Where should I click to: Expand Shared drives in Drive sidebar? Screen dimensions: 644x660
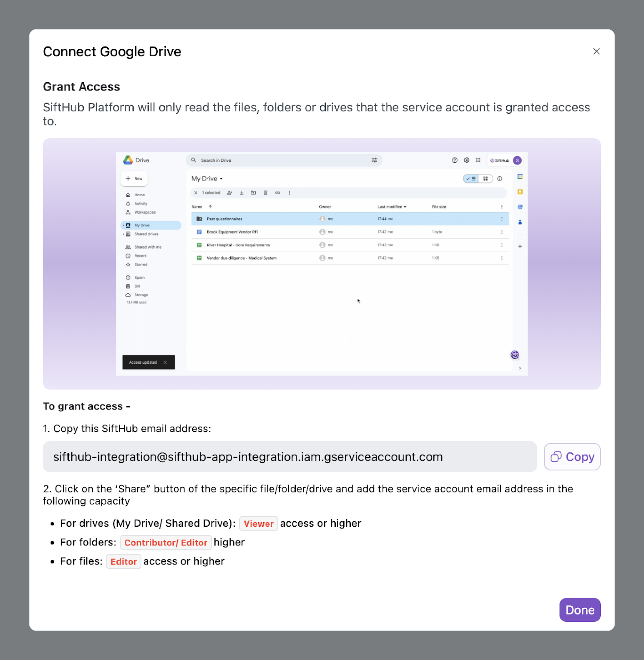(124, 234)
